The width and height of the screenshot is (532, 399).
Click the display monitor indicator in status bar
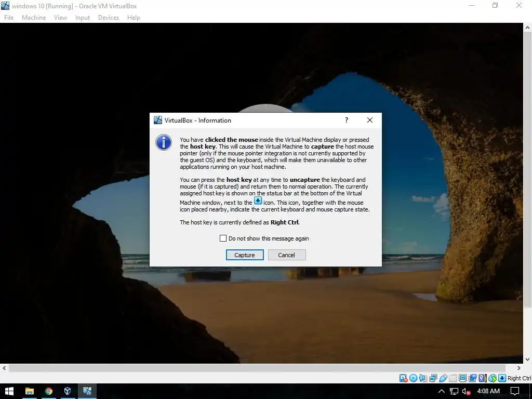click(462, 378)
